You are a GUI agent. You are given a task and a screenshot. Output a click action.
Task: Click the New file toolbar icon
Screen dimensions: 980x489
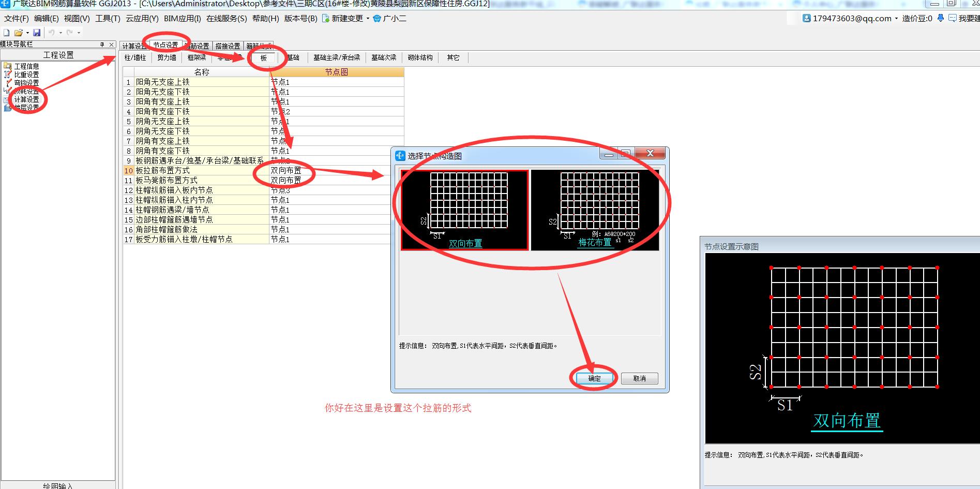(6, 33)
